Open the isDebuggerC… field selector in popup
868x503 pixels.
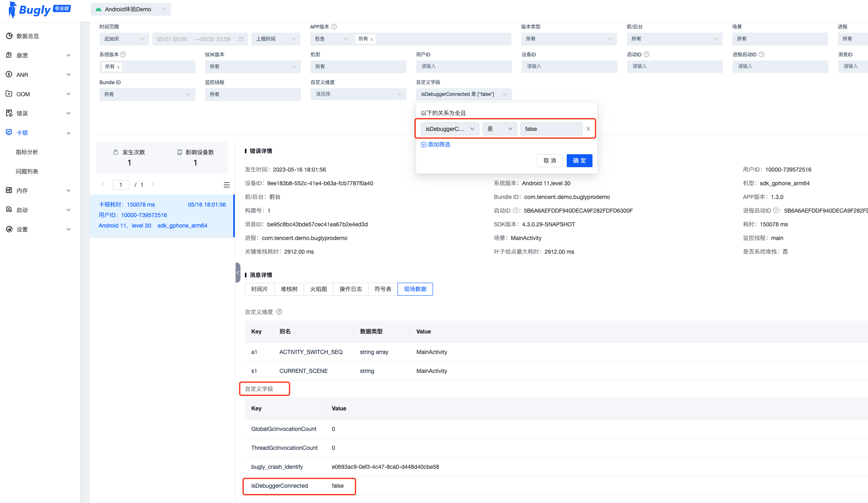[450, 129]
